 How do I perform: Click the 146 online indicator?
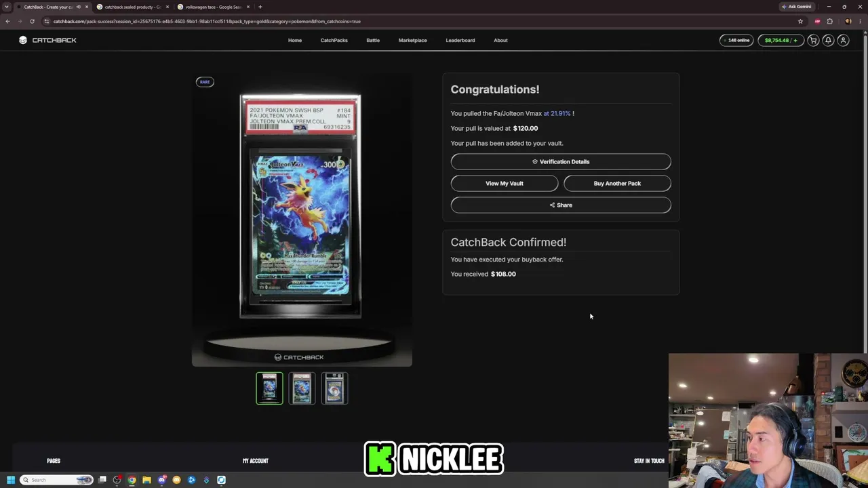click(x=736, y=40)
